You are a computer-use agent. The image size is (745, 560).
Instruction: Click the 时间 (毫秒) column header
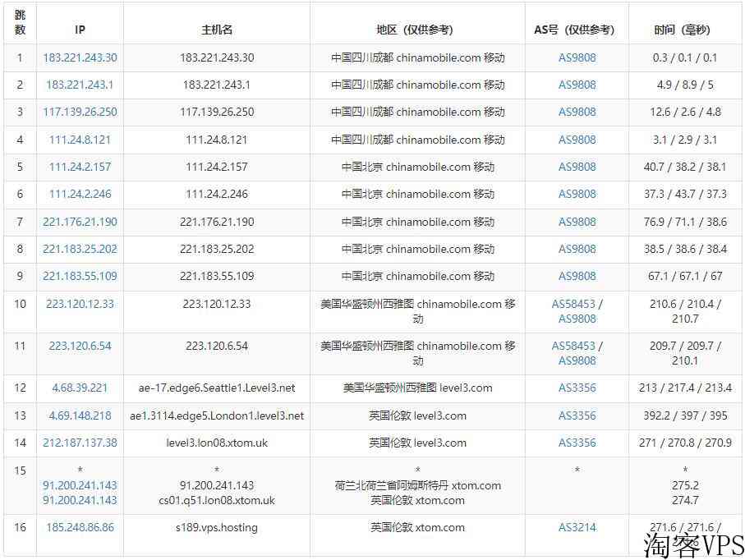coord(682,30)
